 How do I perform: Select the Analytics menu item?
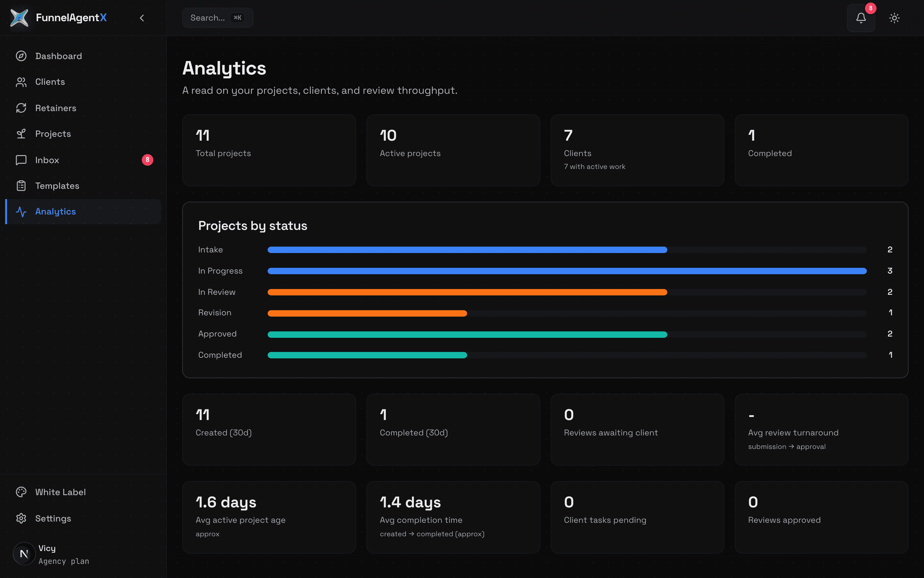point(83,211)
